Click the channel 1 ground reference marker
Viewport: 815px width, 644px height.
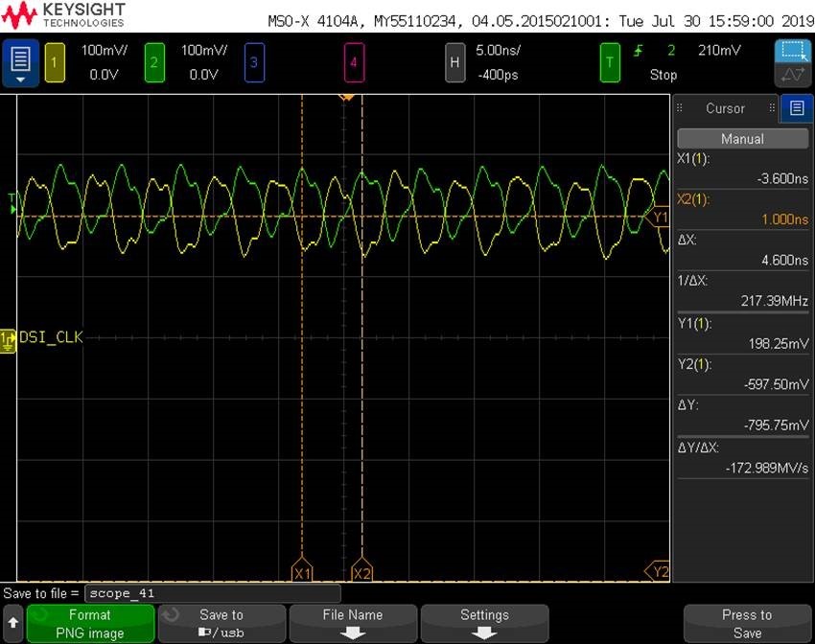(x=8, y=341)
